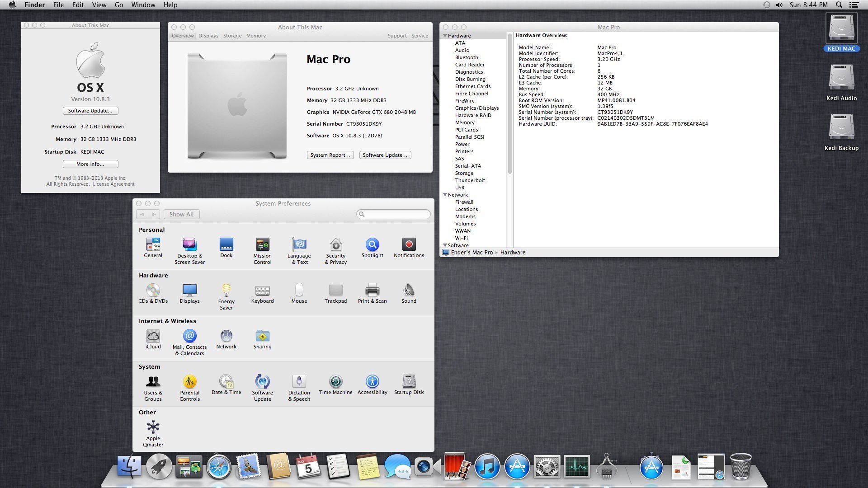The height and width of the screenshot is (488, 868).
Task: Click the System Report button
Action: (330, 155)
